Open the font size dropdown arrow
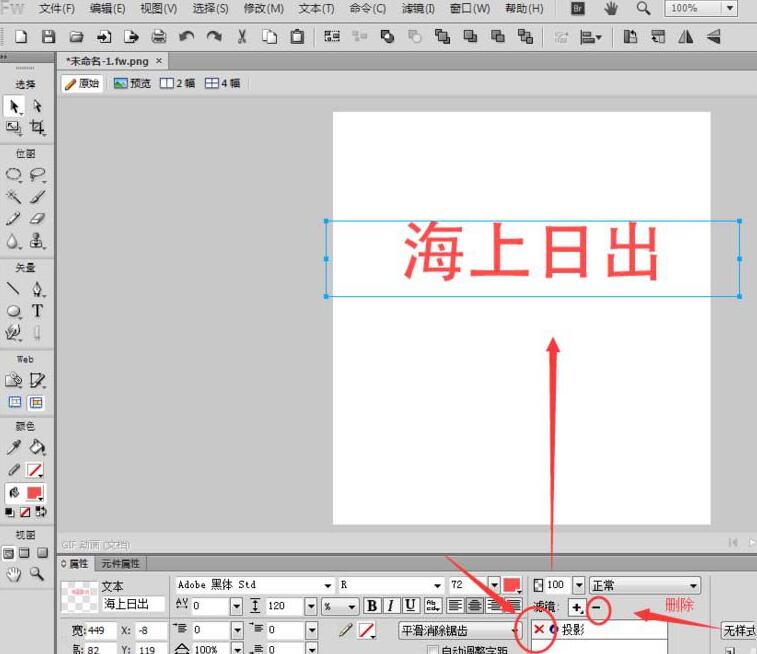The image size is (757, 654). point(494,585)
